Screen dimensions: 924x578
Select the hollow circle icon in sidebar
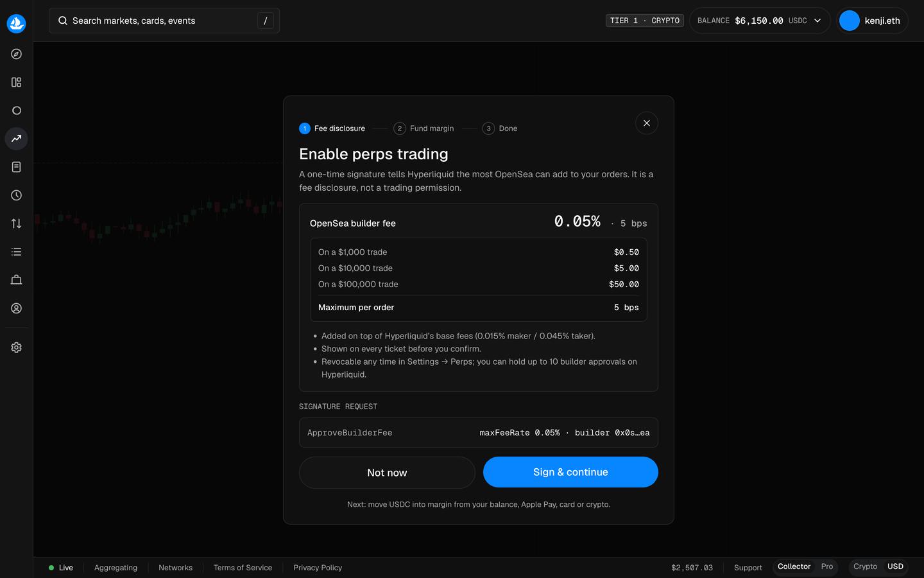click(x=17, y=110)
